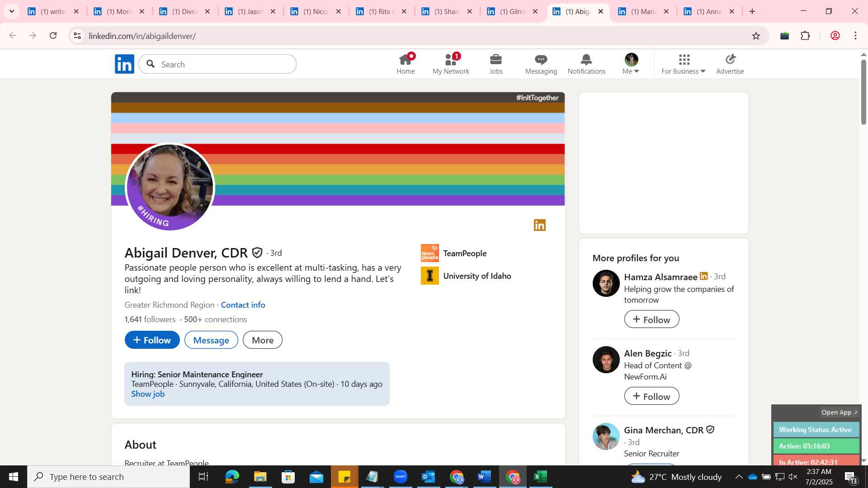The width and height of the screenshot is (868, 488).
Task: Follow Hamza Alsamraee
Action: click(x=651, y=319)
